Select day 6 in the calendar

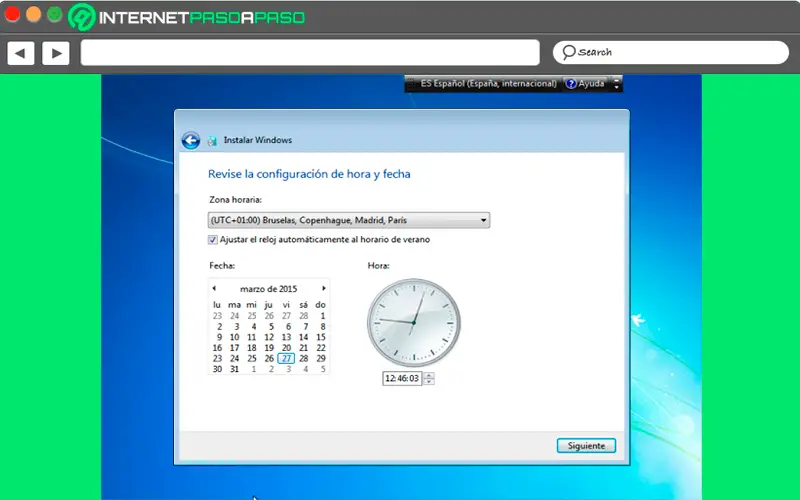coord(288,327)
